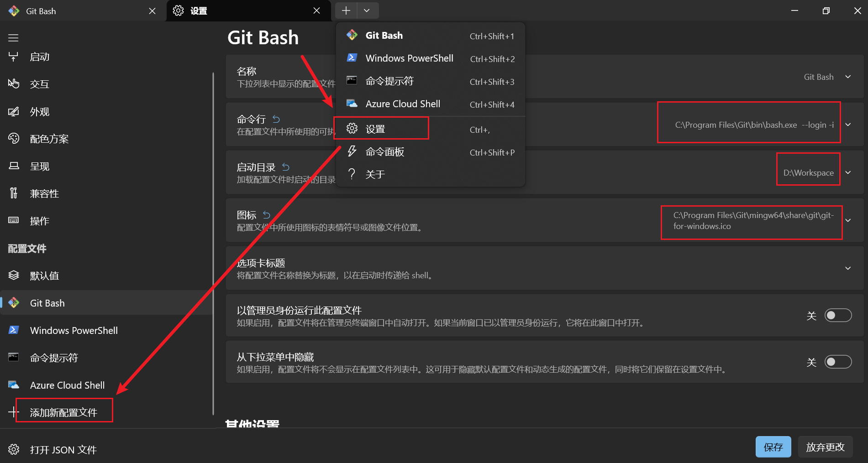
Task: Click the new tab plus button
Action: tap(346, 10)
